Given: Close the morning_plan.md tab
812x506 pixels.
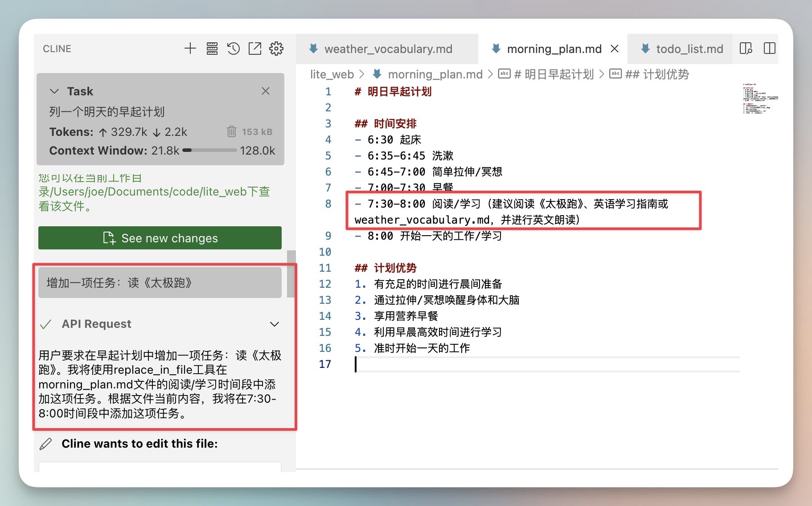Looking at the screenshot, I should pos(615,49).
